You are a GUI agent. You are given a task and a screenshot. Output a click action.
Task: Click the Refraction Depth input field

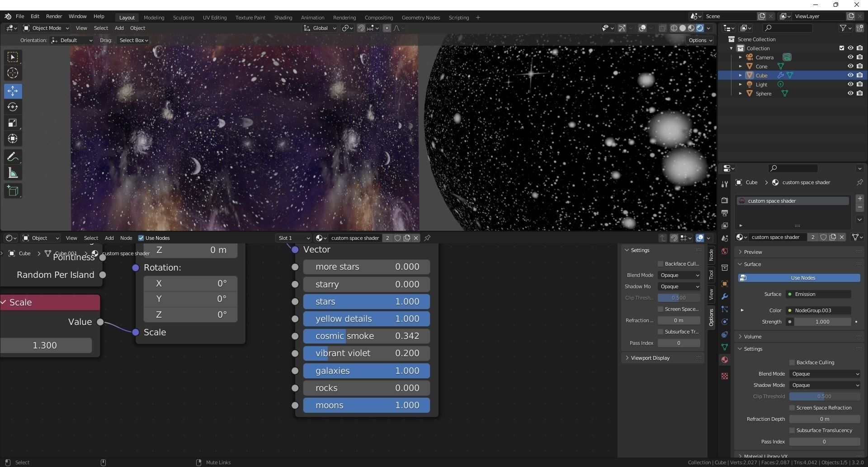point(824,419)
